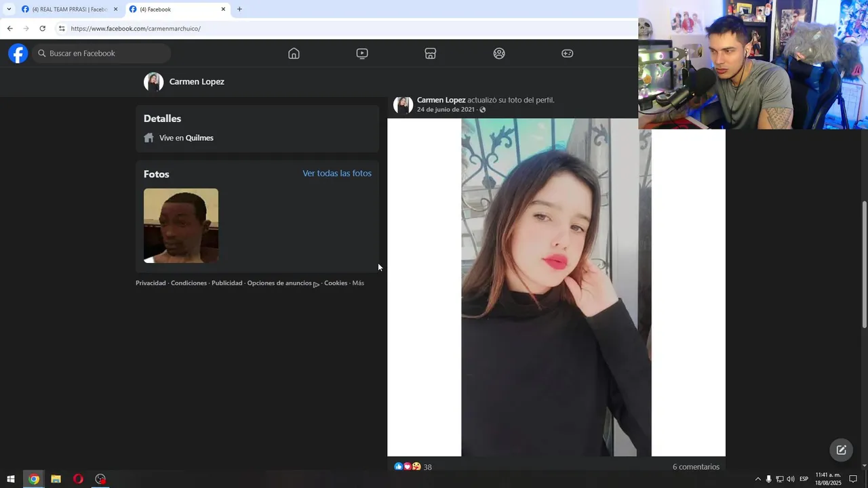Click the home icon beside Vive en
Screen dimensions: 868x488
pyautogui.click(x=149, y=138)
